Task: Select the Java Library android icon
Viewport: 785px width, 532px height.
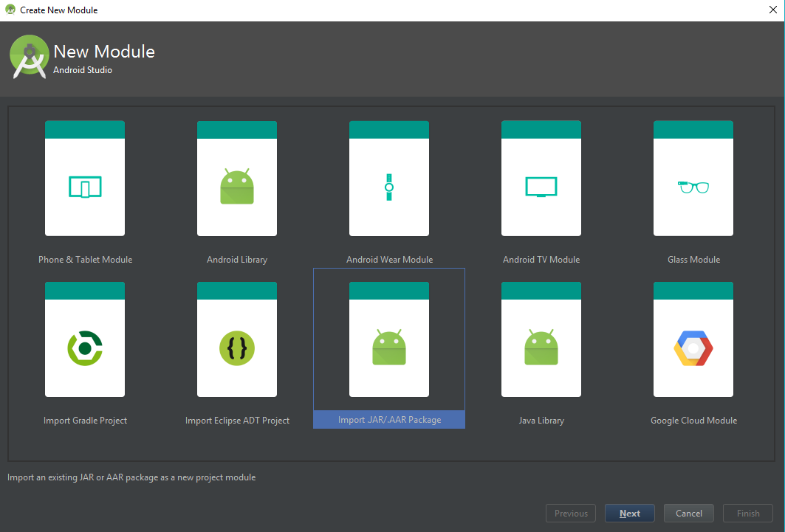Action: [x=541, y=348]
